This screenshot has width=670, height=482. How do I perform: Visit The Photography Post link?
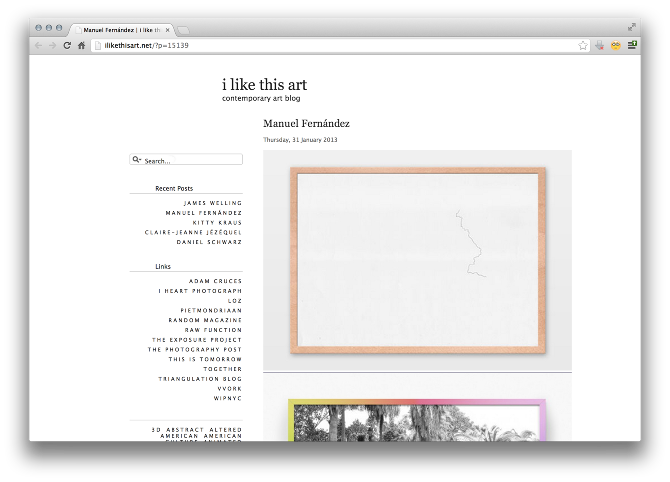tap(195, 350)
